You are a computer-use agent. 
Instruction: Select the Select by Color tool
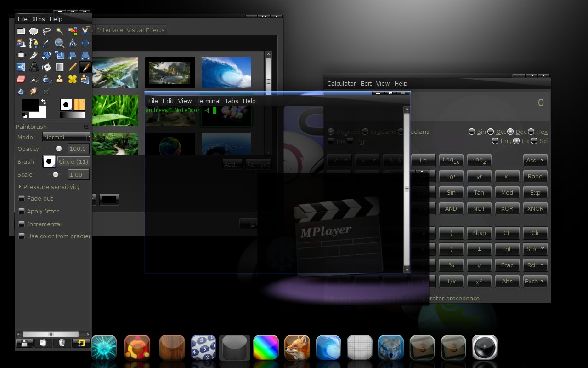[x=73, y=31]
